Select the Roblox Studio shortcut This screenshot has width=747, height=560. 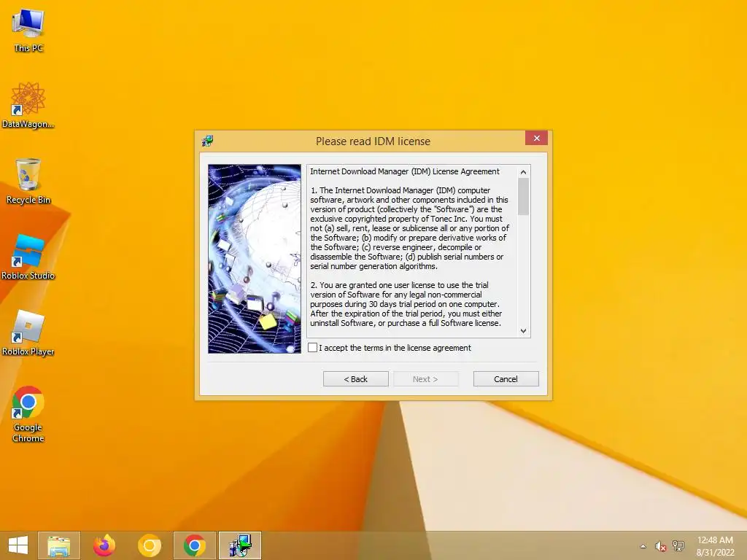28,257
